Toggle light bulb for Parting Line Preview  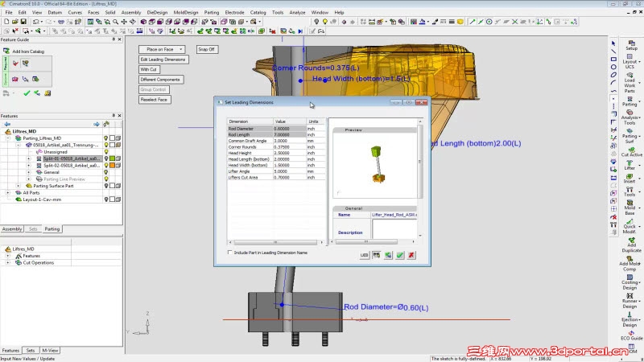[106, 179]
